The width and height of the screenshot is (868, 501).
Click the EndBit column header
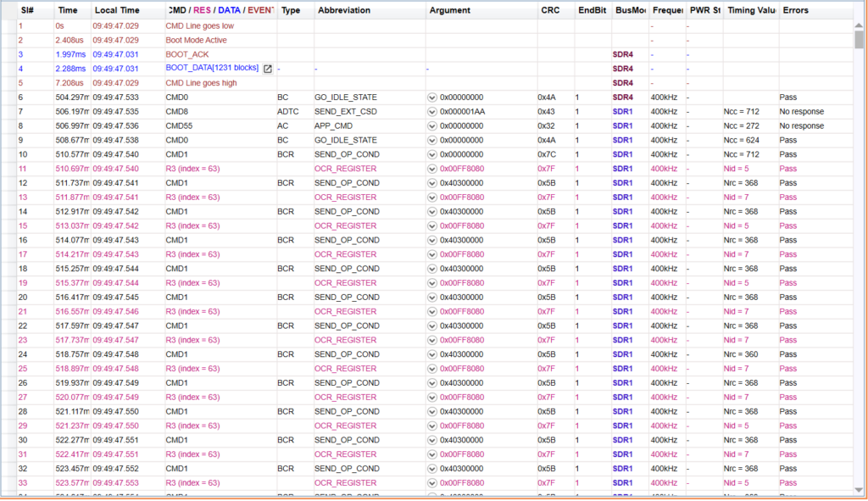[592, 10]
